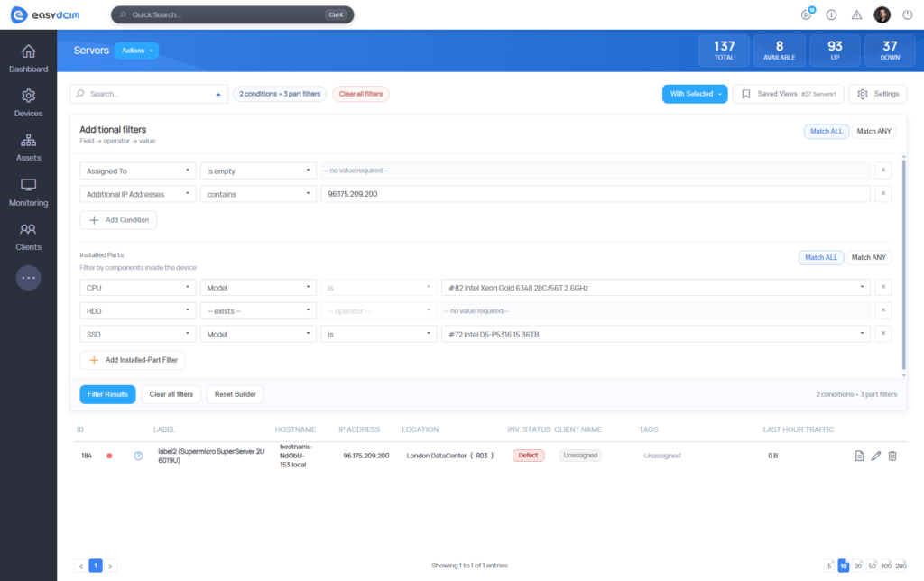Image resolution: width=924 pixels, height=581 pixels.
Task: Click the IP value field 96.175.209.200
Action: [596, 194]
